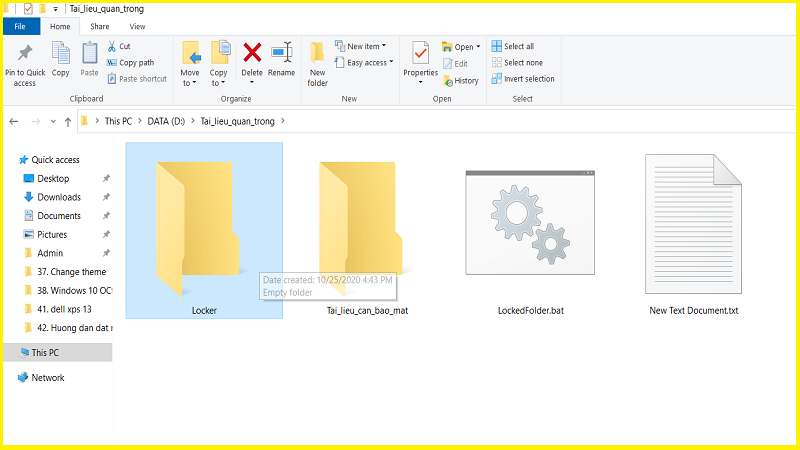Click the Cut scissors icon

tap(112, 46)
